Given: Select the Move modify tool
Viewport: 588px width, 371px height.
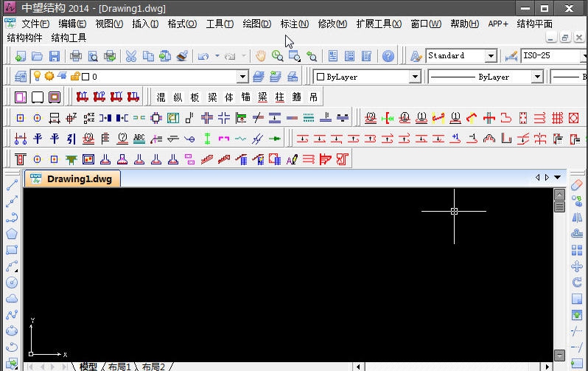Looking at the screenshot, I should pos(577,266).
